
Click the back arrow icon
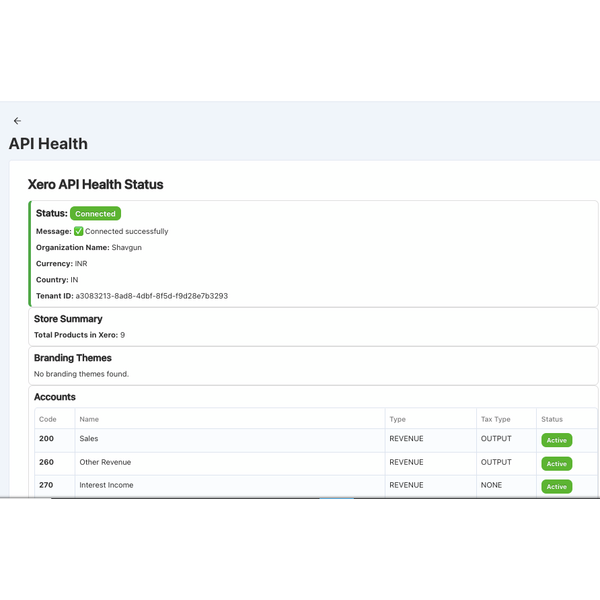tap(17, 121)
